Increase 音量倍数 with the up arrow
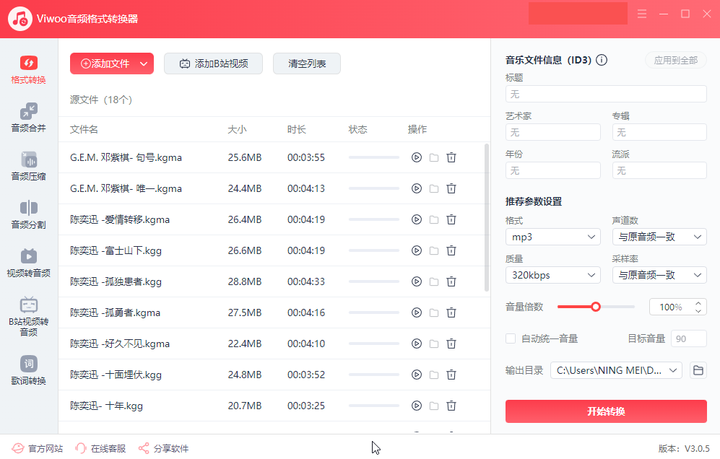Image resolution: width=720 pixels, height=459 pixels. coord(698,303)
